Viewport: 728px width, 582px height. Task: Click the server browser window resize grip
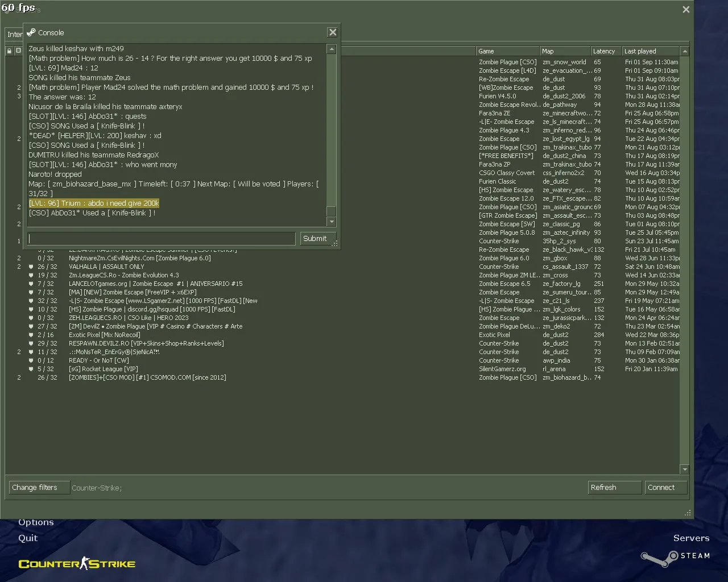688,512
